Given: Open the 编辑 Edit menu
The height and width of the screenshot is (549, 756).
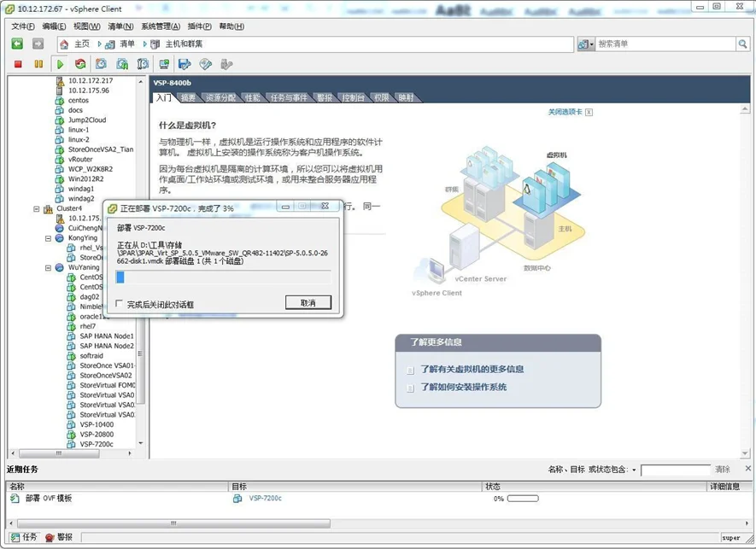Looking at the screenshot, I should [54, 26].
